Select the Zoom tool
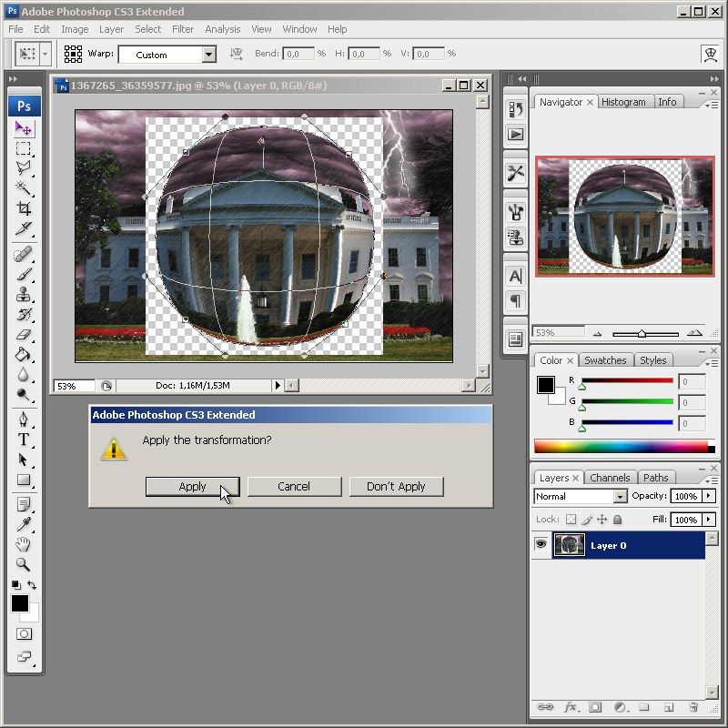 coord(24,564)
